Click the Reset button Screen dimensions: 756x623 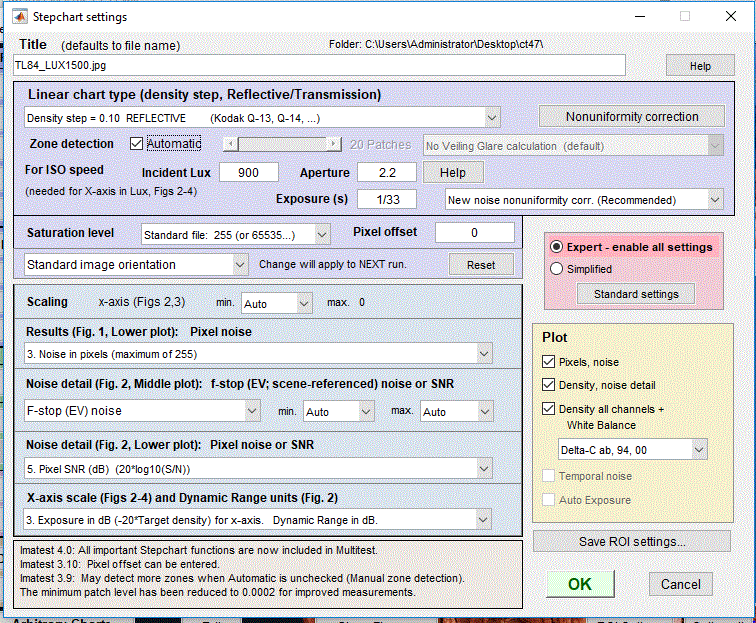click(x=480, y=265)
